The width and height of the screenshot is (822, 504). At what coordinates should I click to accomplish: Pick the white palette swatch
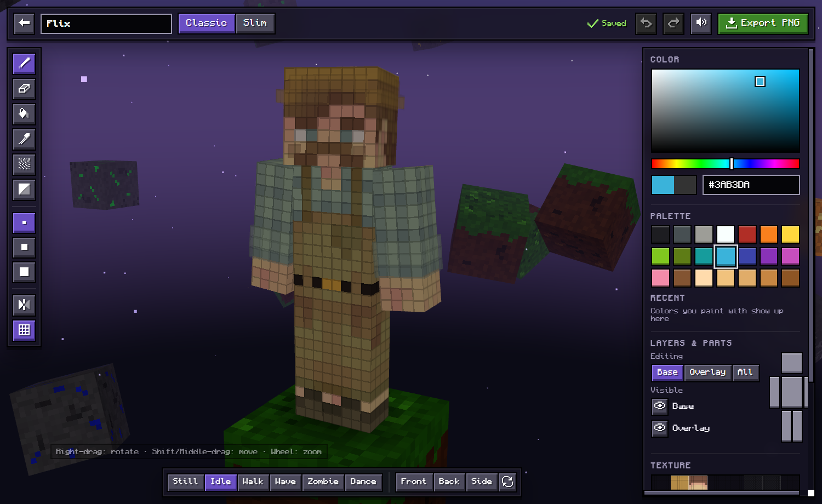(x=726, y=234)
